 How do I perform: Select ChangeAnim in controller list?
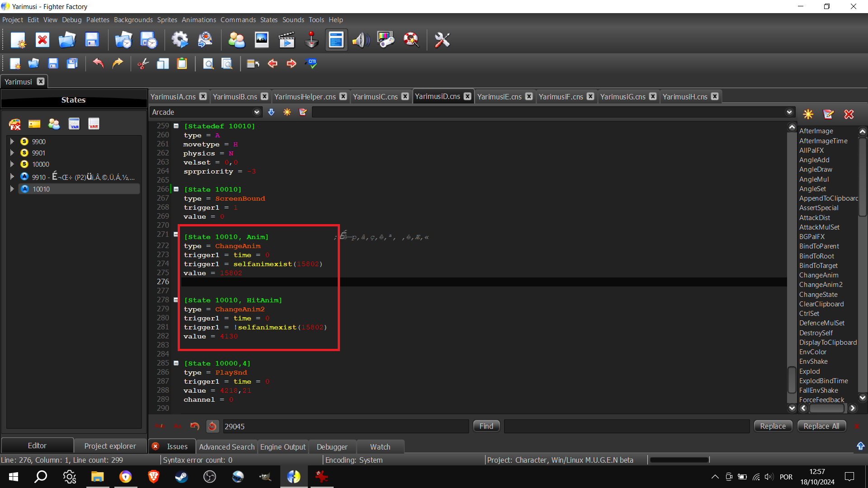[x=819, y=275]
